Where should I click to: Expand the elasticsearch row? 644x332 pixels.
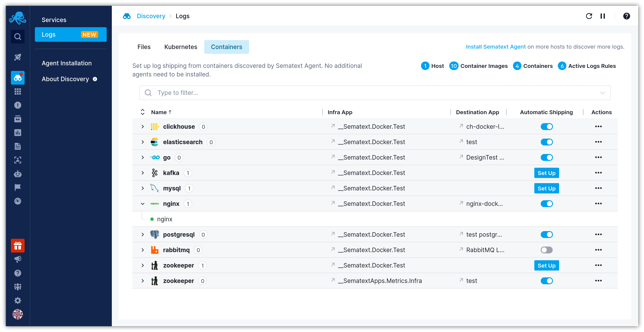[142, 142]
